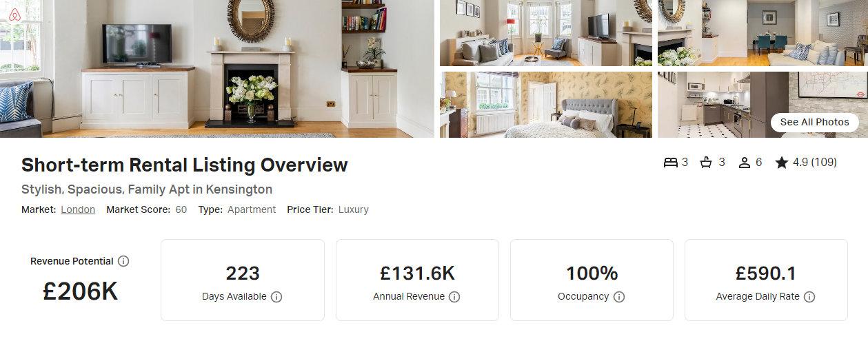Show info tooltip for Days Available
This screenshot has height=341, width=868.
(276, 297)
